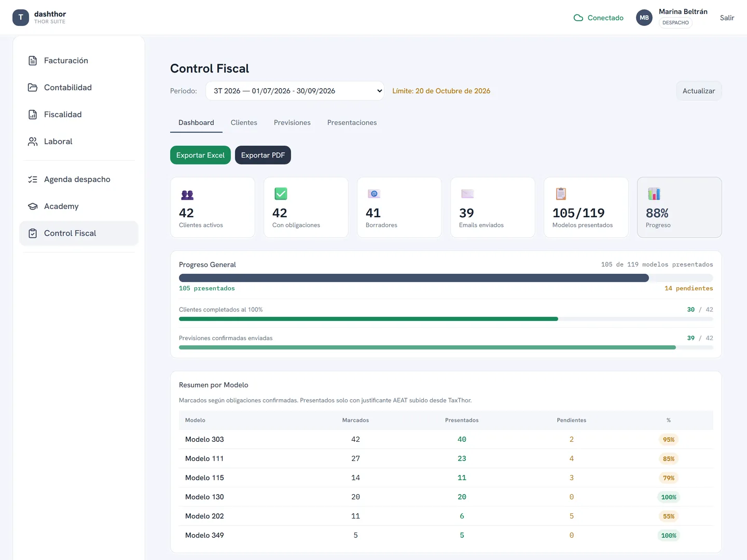This screenshot has height=560, width=747.
Task: Click the Fiscalidad chart-file icon
Action: click(33, 115)
